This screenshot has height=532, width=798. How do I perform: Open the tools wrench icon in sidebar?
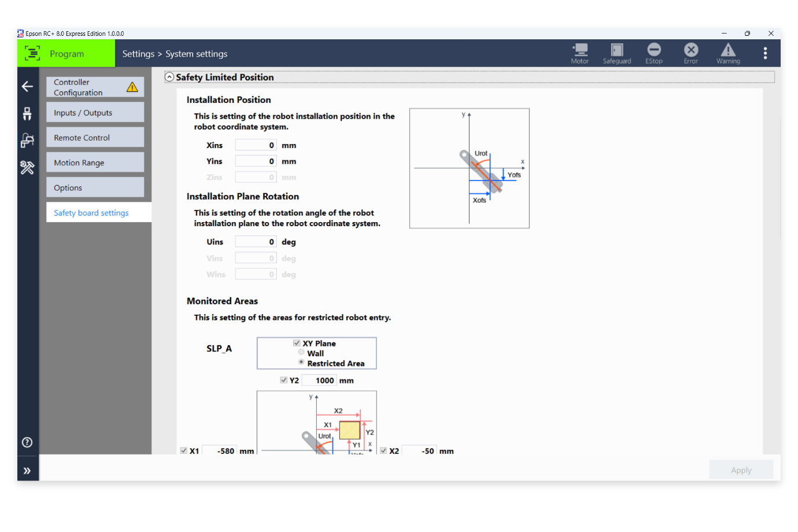27,168
